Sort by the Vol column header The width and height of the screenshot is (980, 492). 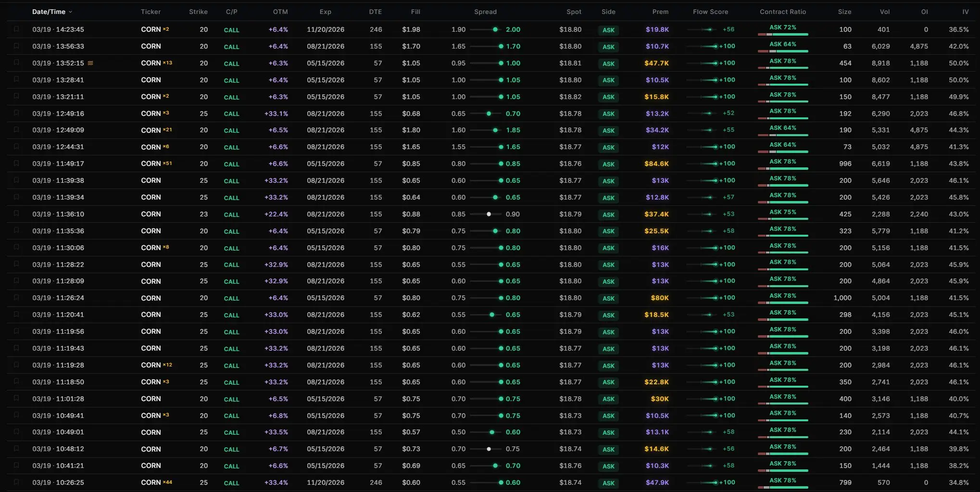(885, 12)
